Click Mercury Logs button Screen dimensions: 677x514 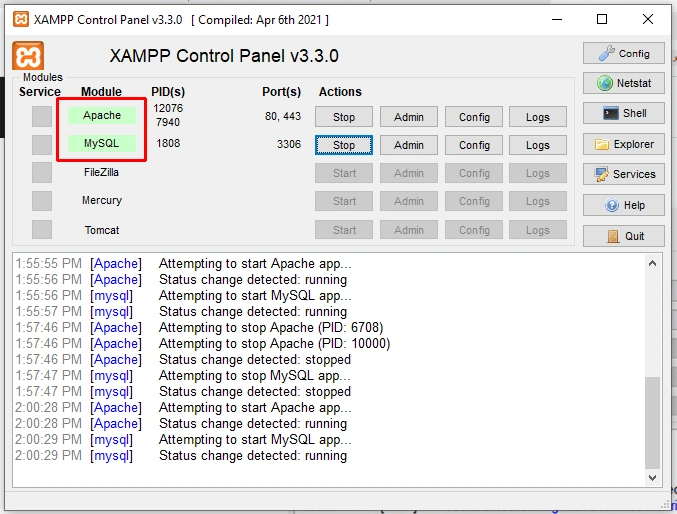click(538, 201)
